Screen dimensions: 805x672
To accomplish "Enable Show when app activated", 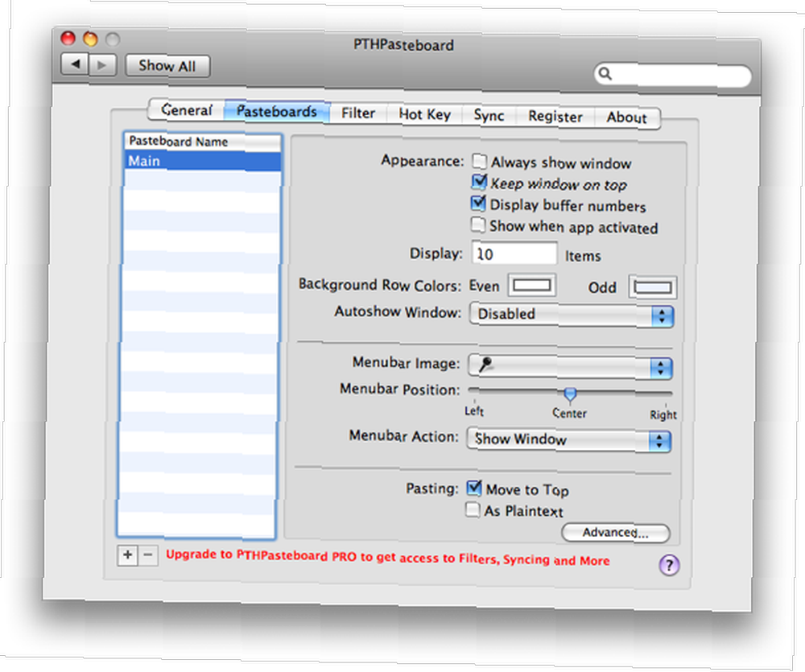I will pyautogui.click(x=478, y=225).
